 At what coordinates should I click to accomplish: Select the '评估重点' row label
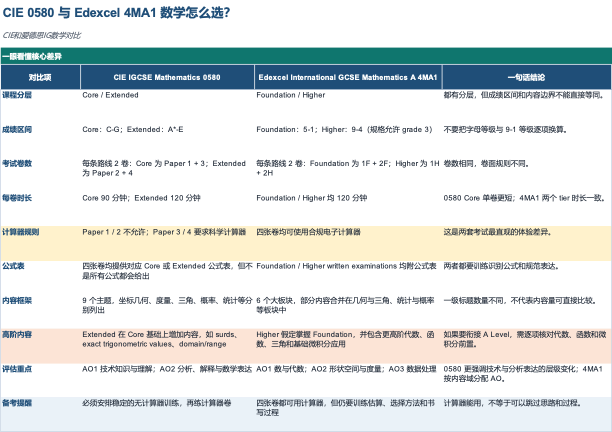(17, 369)
